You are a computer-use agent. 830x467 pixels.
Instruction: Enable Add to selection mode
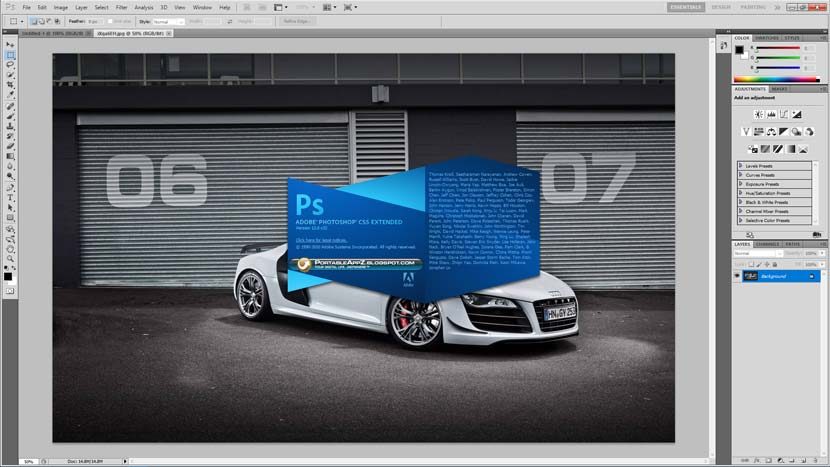[x=41, y=22]
